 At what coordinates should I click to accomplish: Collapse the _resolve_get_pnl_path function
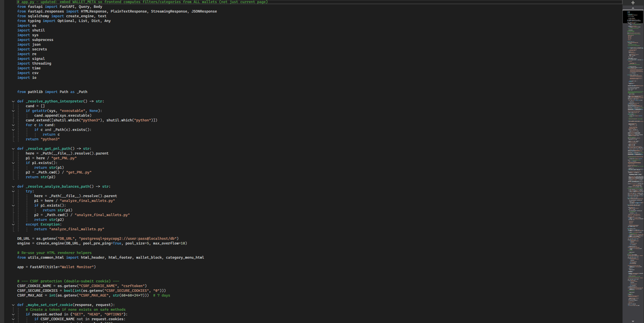(13, 149)
